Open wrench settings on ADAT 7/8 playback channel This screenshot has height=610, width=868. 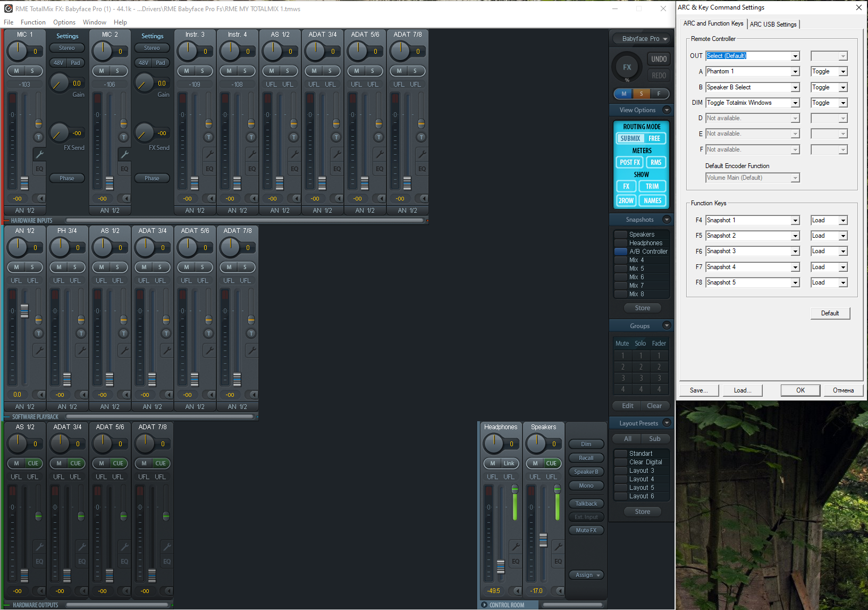(x=252, y=350)
